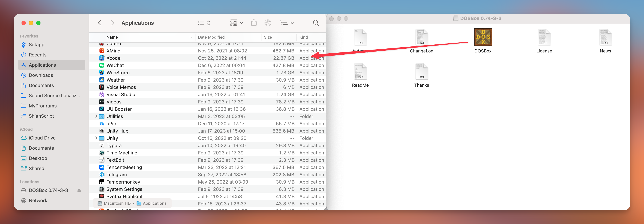Click the Weather app icon in list

point(102,80)
